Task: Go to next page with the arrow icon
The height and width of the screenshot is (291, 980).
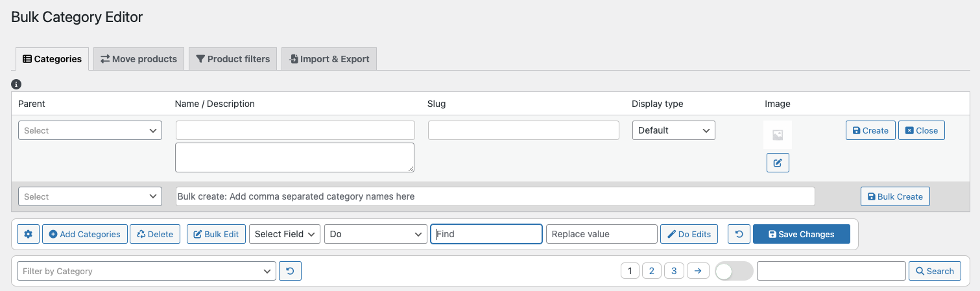Action: (697, 271)
